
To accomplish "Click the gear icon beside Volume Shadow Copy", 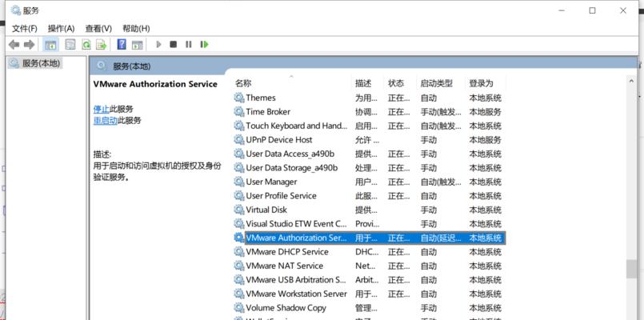I will [239, 308].
